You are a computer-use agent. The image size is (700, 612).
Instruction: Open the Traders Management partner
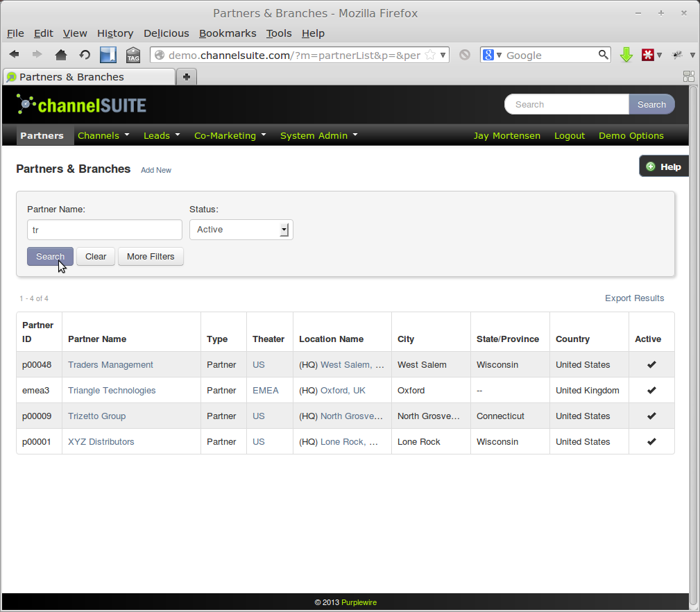[x=110, y=365]
